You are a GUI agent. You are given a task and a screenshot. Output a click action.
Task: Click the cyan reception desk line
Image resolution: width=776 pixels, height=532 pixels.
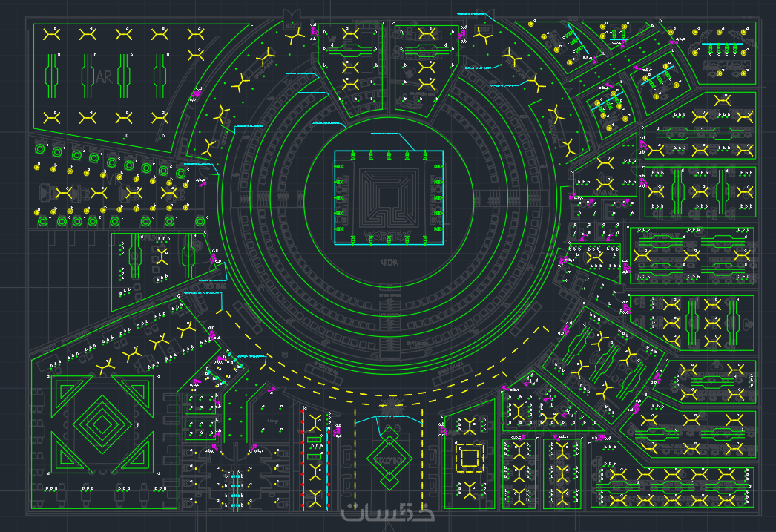pyautogui.click(x=389, y=419)
